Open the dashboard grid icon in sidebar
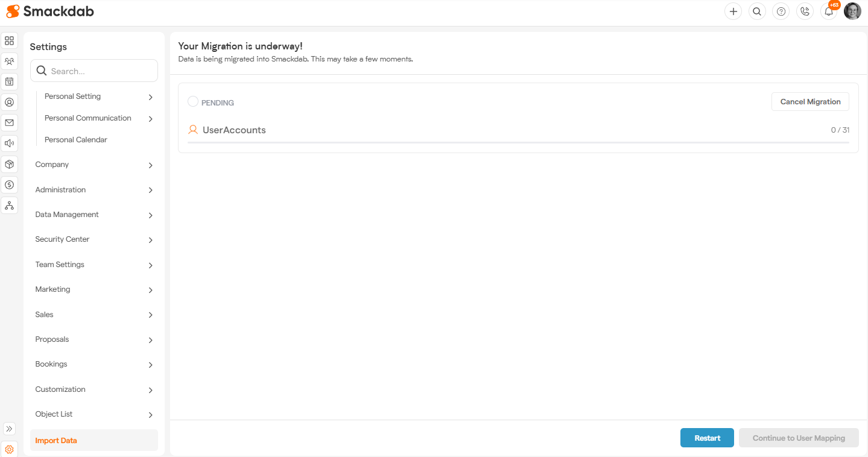This screenshot has height=457, width=868. 9,41
